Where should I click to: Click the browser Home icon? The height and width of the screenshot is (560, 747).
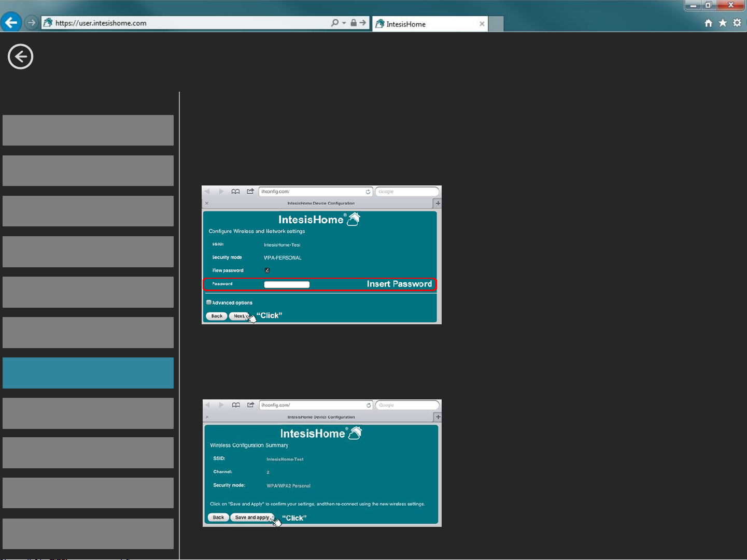[709, 23]
